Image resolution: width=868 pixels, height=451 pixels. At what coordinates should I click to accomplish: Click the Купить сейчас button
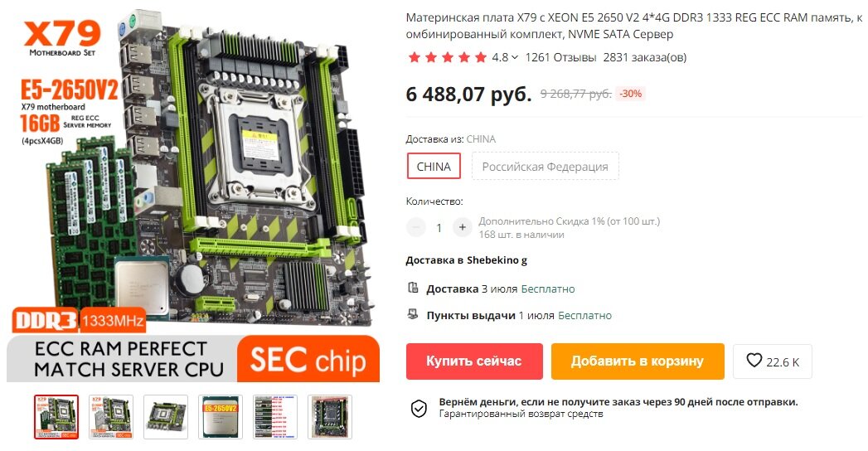point(474,361)
